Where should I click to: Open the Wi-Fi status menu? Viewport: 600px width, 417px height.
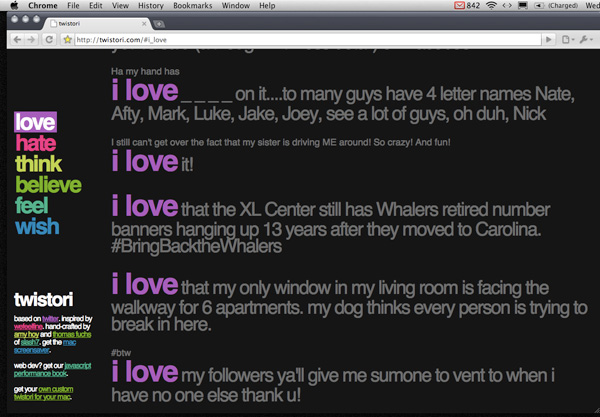coord(491,5)
